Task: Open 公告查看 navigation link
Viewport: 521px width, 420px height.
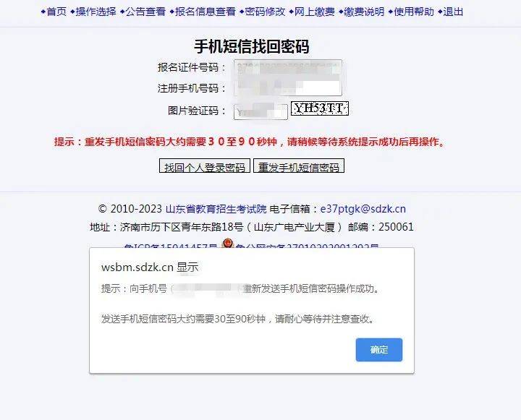Action: [x=145, y=12]
